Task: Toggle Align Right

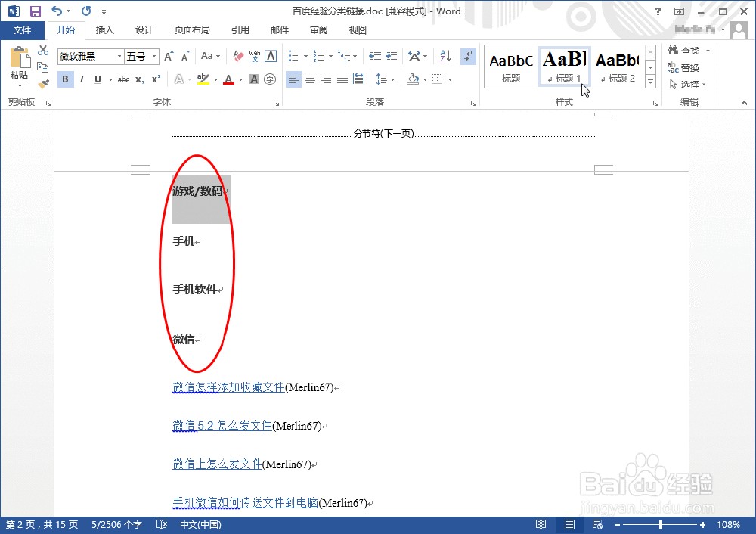Action: [x=327, y=79]
